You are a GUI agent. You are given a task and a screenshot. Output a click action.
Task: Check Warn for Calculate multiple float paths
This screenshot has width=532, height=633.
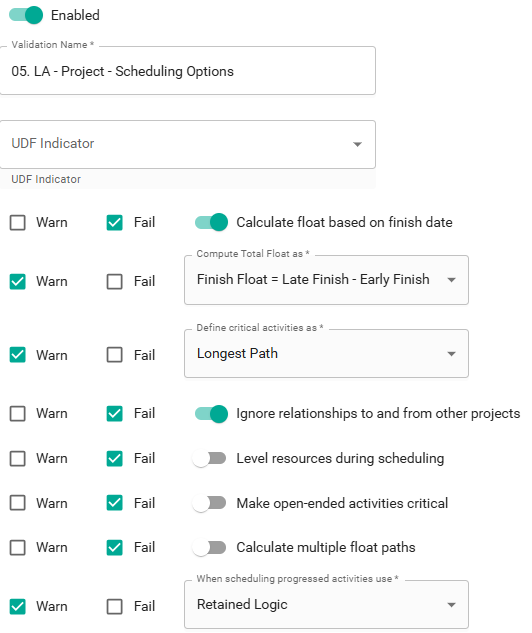pyautogui.click(x=18, y=548)
